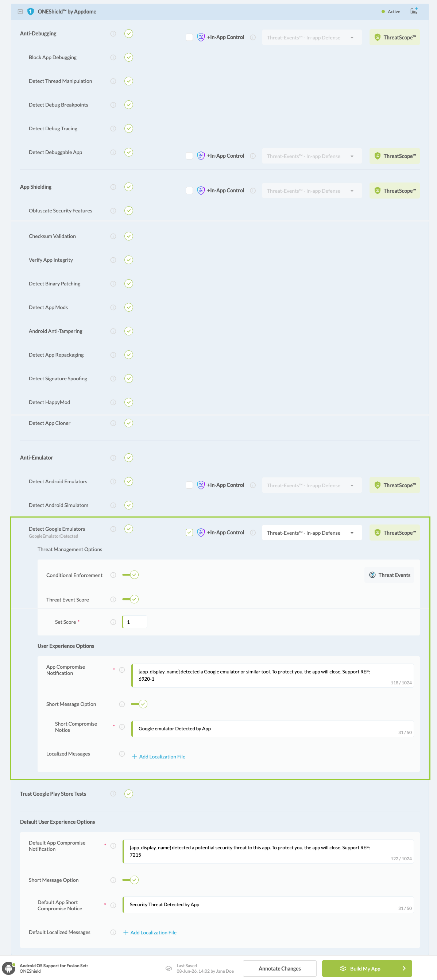Open info icon for App Compromise Notification
This screenshot has height=980, width=437.
(x=122, y=670)
